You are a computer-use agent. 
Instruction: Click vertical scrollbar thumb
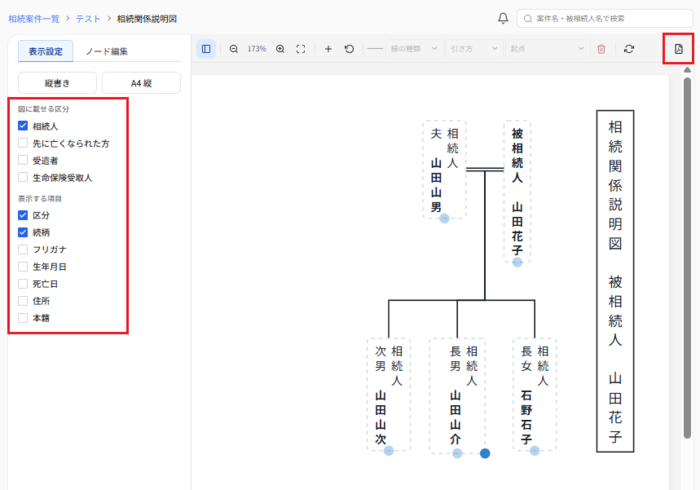(687, 258)
